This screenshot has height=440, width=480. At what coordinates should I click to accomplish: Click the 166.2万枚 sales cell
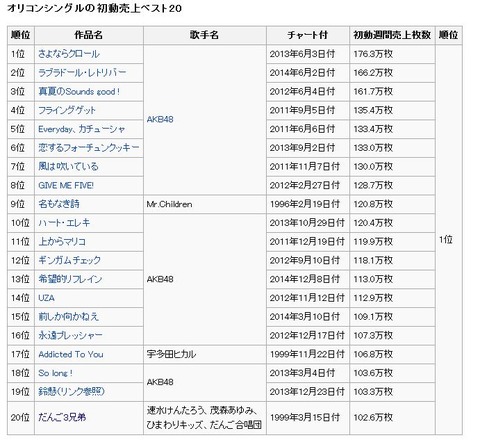[x=392, y=73]
